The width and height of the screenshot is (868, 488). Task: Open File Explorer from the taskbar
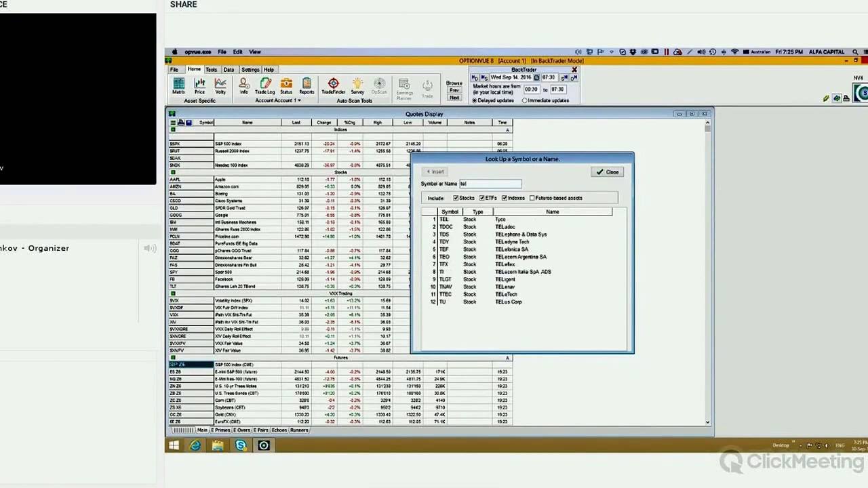tap(218, 445)
